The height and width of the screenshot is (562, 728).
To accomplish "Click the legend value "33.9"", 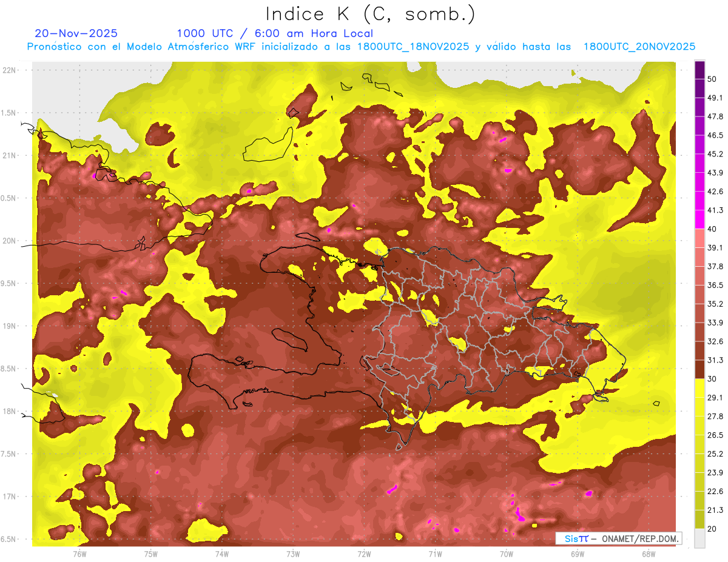I will coord(715,323).
